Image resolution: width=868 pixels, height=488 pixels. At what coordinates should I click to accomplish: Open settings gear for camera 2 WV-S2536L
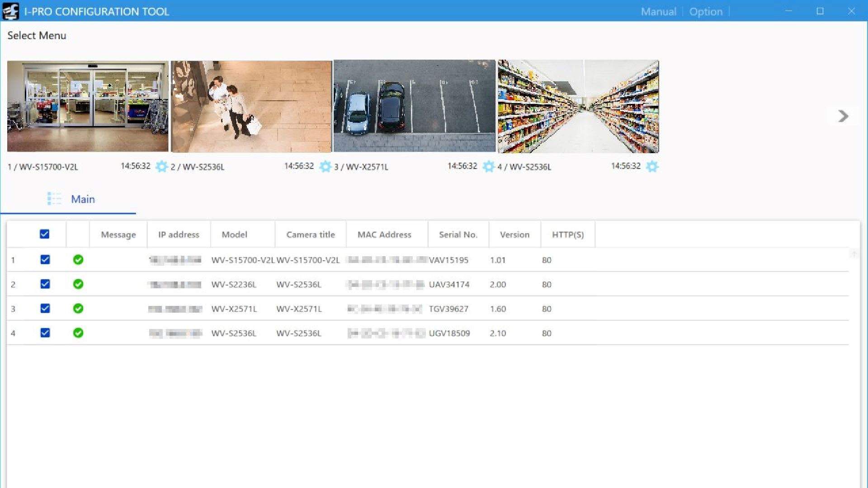click(x=325, y=166)
